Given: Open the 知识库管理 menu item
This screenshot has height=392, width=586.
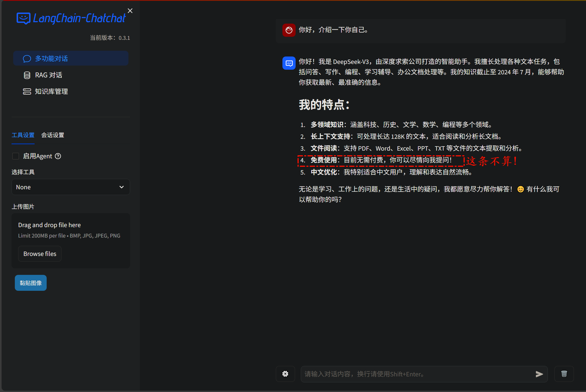Looking at the screenshot, I should (x=71, y=91).
